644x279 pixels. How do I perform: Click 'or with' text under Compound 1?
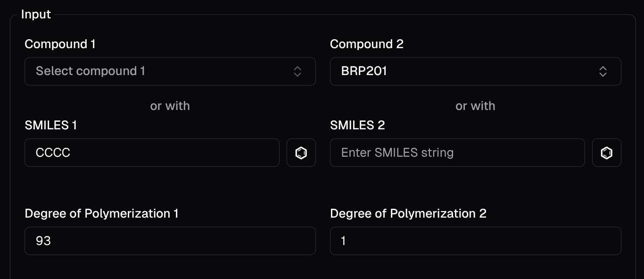pyautogui.click(x=170, y=106)
